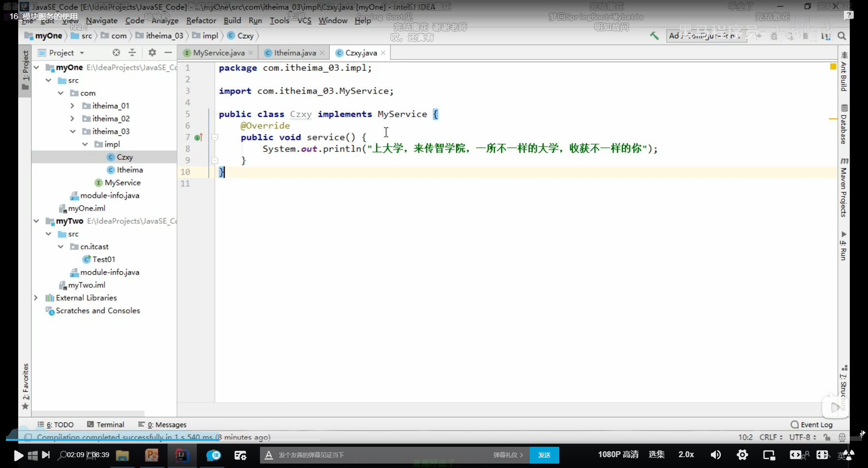Open Project panel settings gear

click(152, 53)
